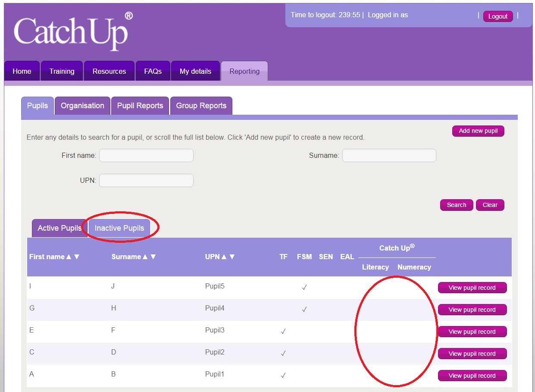Show the Active Pupils list
Viewport: 535px width, 392px height.
(x=59, y=228)
